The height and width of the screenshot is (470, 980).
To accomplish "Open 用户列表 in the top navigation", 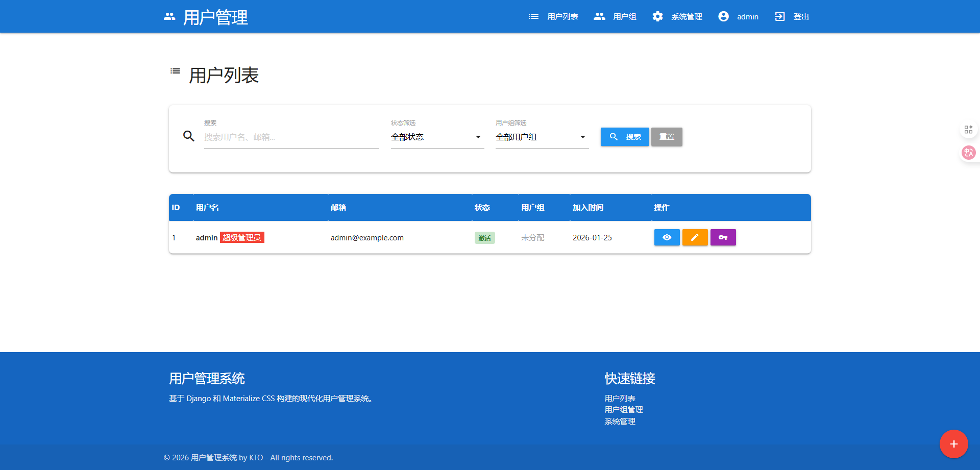I will coord(553,17).
